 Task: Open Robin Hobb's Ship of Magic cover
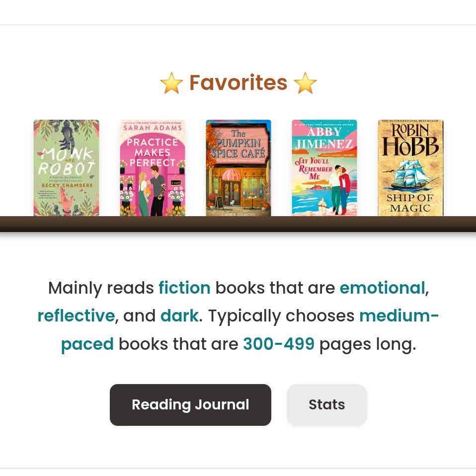pos(410,168)
